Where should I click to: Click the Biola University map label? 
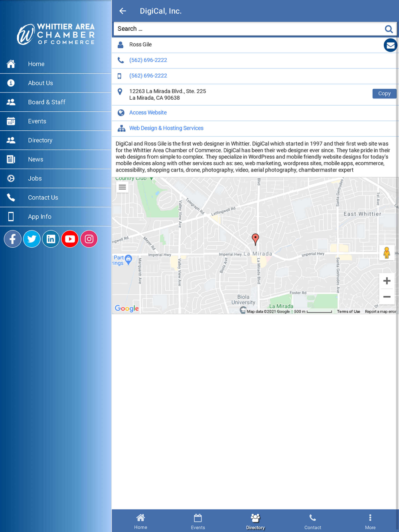tap(243, 299)
